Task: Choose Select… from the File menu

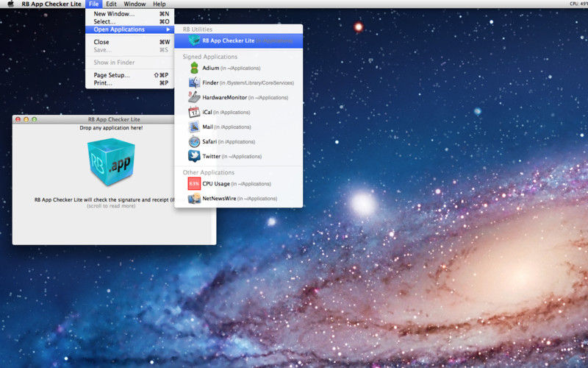Action: coord(130,21)
